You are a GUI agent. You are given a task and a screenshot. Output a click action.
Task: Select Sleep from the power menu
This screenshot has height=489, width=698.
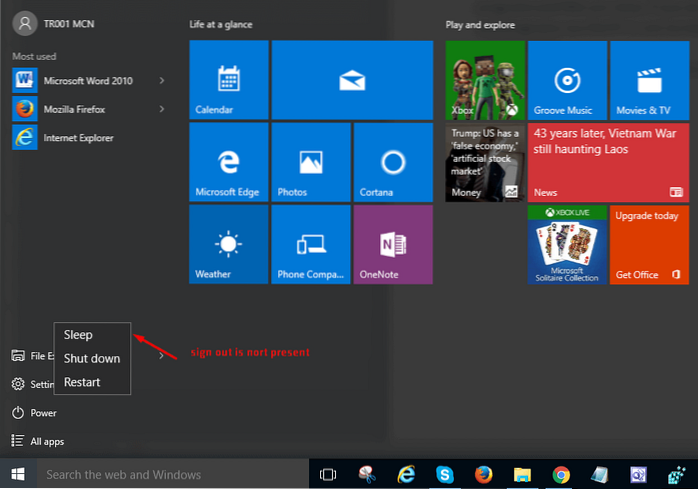pos(78,335)
